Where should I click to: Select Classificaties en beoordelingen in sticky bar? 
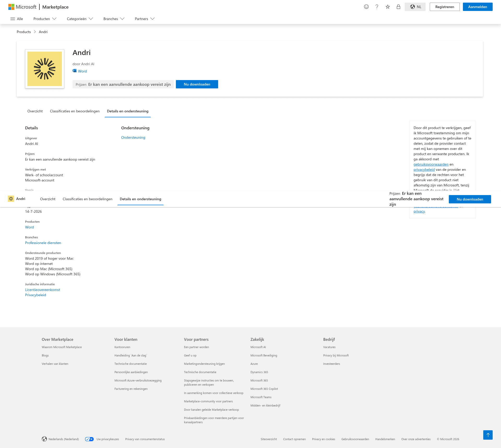click(x=88, y=199)
